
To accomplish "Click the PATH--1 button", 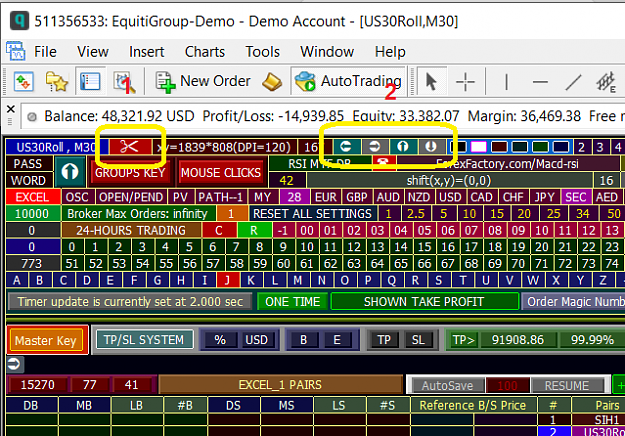I will [x=220, y=197].
